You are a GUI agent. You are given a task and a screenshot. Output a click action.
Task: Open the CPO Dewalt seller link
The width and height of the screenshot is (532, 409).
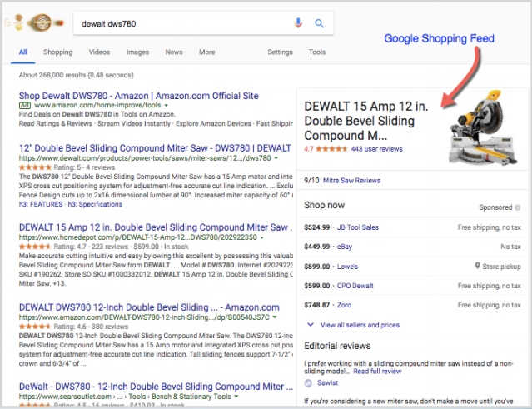click(355, 286)
